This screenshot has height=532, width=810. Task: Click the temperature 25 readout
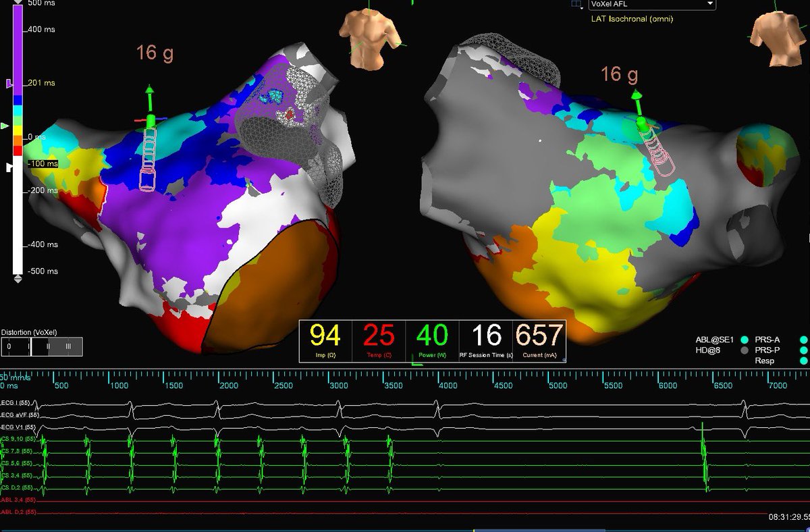coord(379,341)
